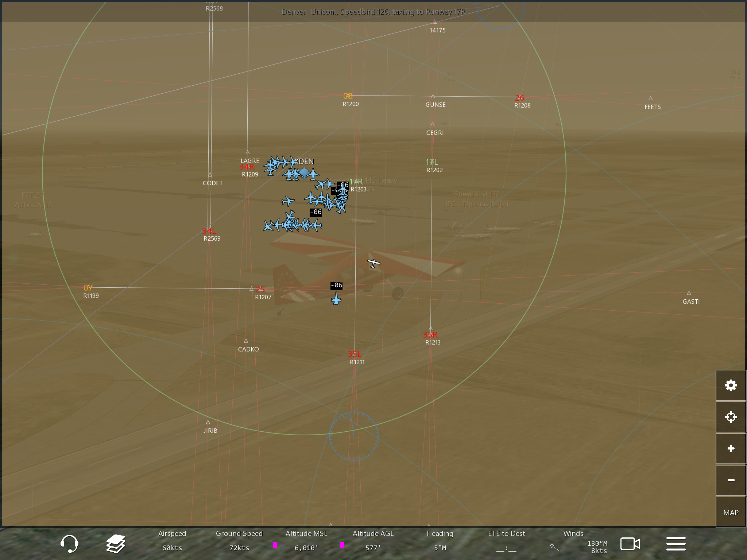Open the camera view selector icon
This screenshot has width=747, height=560.
click(x=630, y=544)
